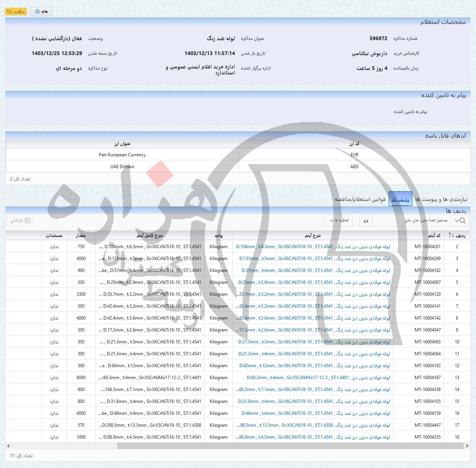This screenshot has height=468, width=476.
Task: Click the مقدار column header
Action: 81,235
